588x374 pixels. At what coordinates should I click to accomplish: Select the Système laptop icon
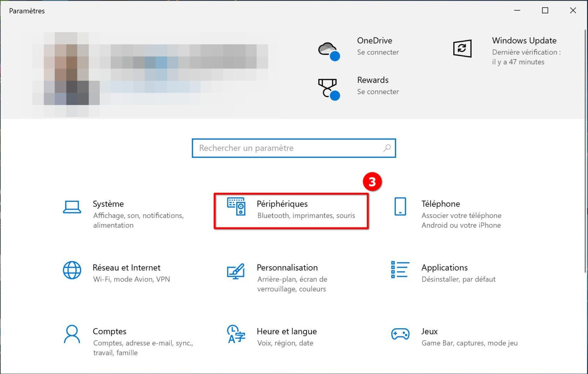pos(72,207)
